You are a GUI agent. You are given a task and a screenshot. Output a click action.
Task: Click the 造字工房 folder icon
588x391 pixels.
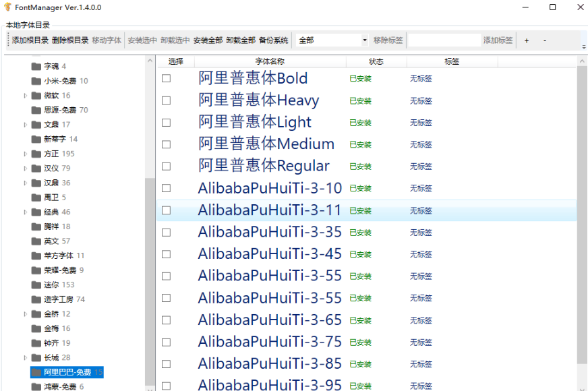(36, 299)
